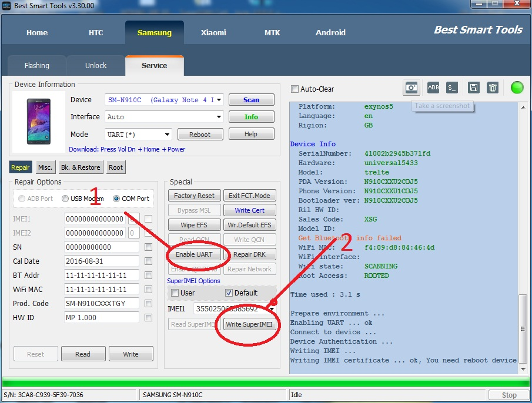Click the Wipe EFS button
The height and width of the screenshot is (403, 532).
(195, 225)
